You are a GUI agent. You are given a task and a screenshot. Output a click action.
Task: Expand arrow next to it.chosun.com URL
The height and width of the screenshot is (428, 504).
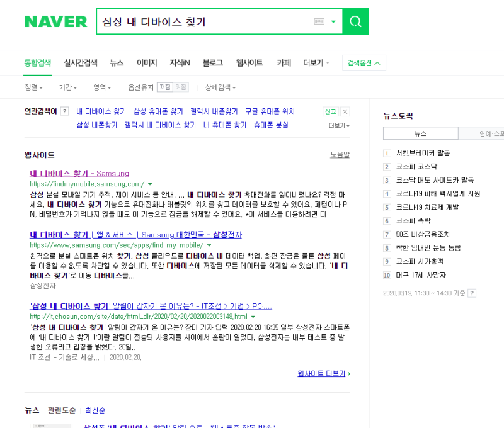coord(253,317)
